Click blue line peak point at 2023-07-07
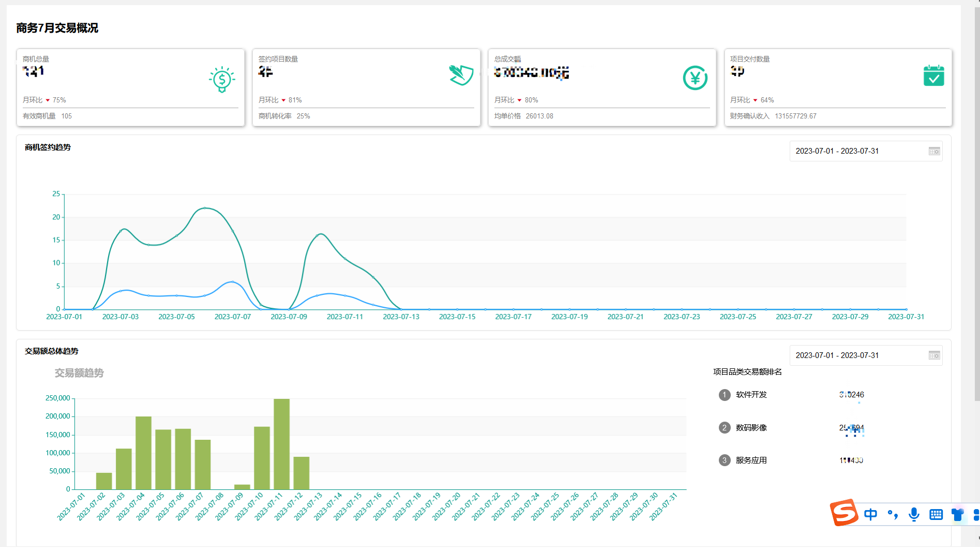980x551 pixels. click(x=233, y=282)
